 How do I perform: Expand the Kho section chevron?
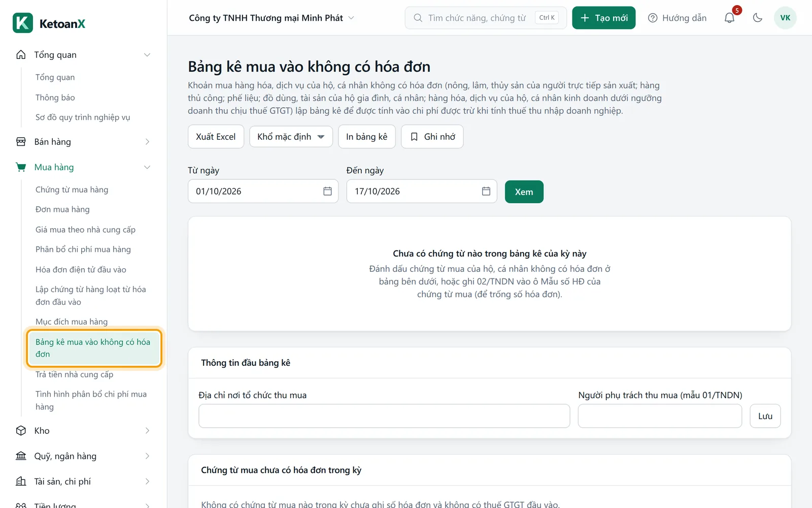(147, 431)
